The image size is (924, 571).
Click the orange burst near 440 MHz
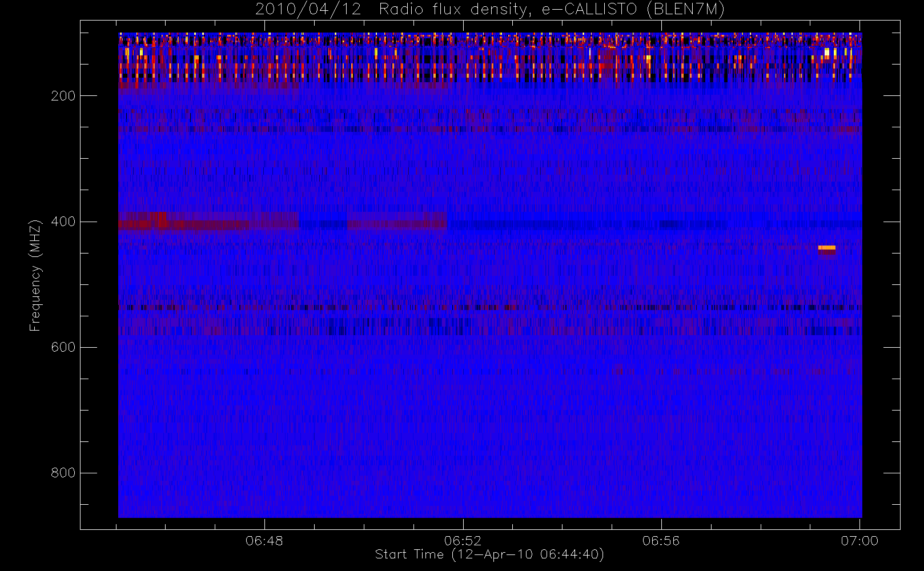[826, 248]
